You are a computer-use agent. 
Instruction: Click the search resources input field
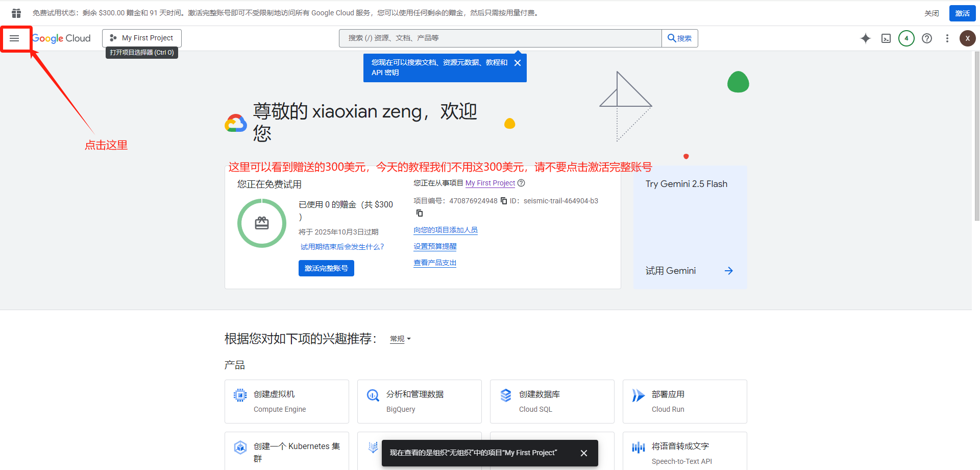[x=500, y=38]
